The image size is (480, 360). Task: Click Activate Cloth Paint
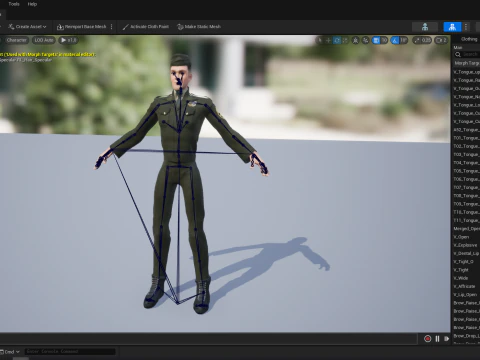click(x=146, y=27)
